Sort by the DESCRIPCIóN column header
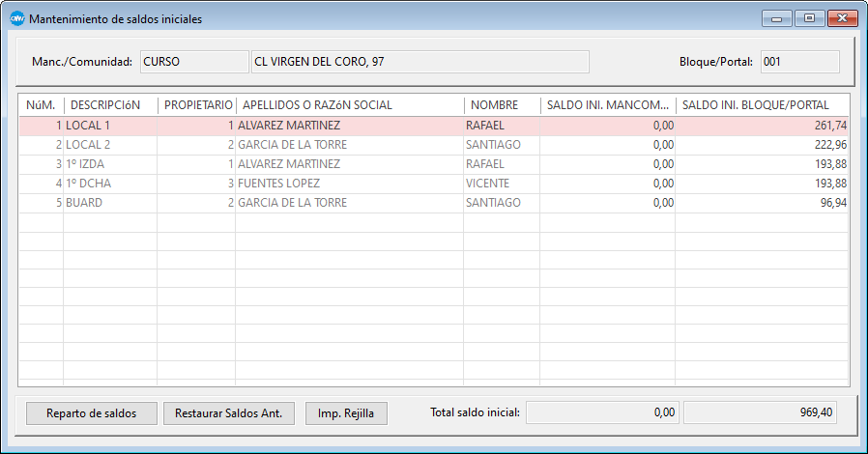 [x=109, y=104]
